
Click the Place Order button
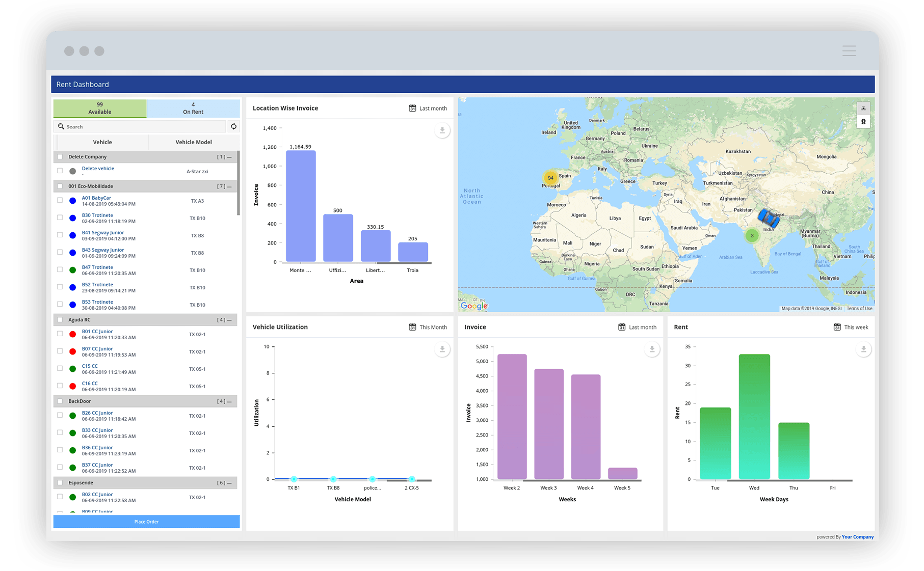tap(146, 522)
